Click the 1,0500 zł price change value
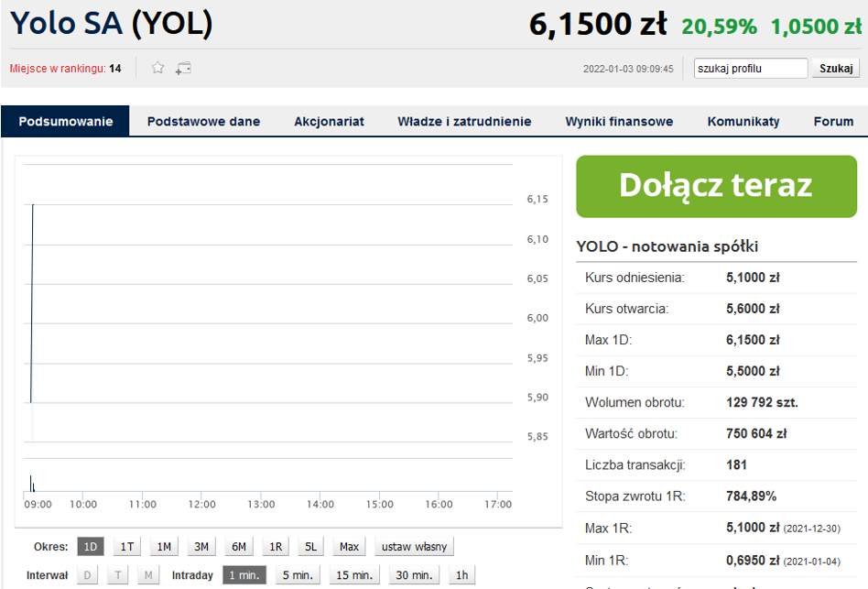 point(817,26)
